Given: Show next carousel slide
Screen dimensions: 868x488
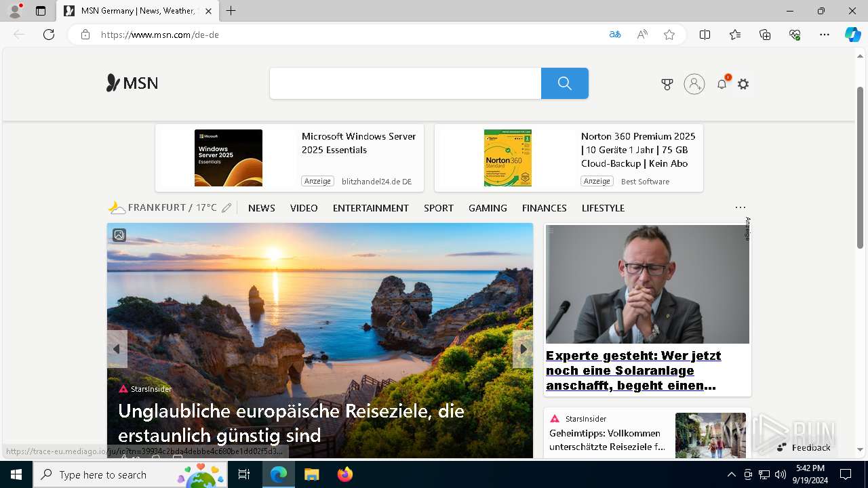Looking at the screenshot, I should [523, 349].
